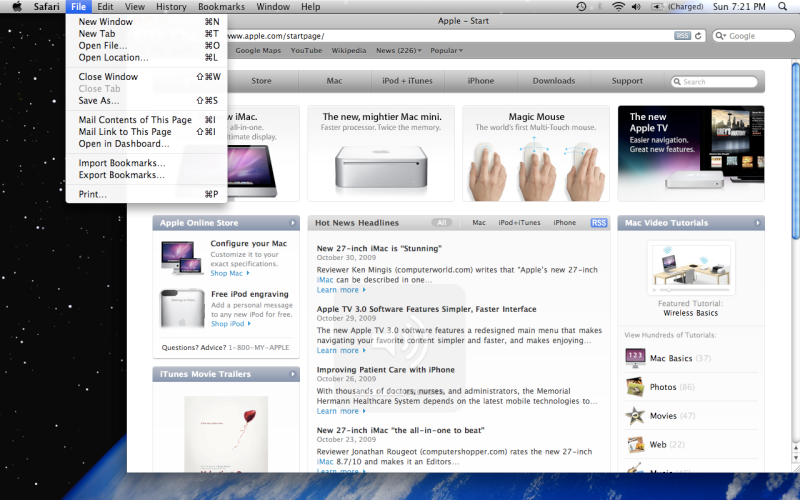Click the engraved iPod image

(182, 309)
